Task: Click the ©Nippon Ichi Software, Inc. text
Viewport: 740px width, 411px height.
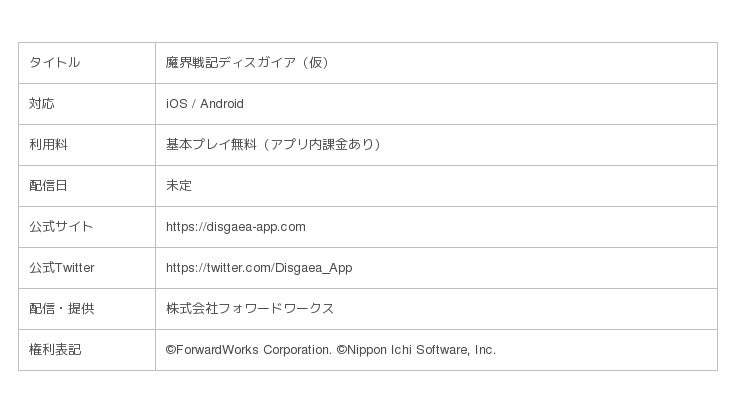Action: point(416,350)
